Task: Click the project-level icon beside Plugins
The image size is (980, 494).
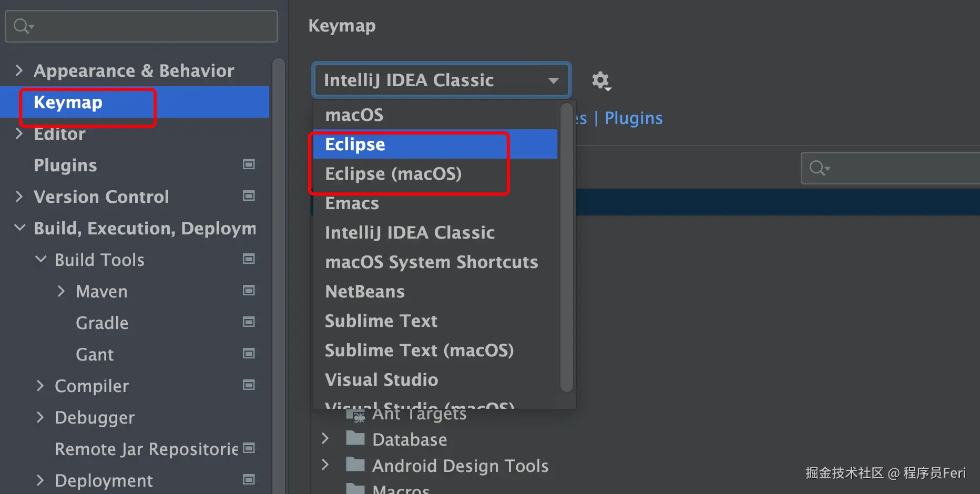Action: tap(249, 164)
